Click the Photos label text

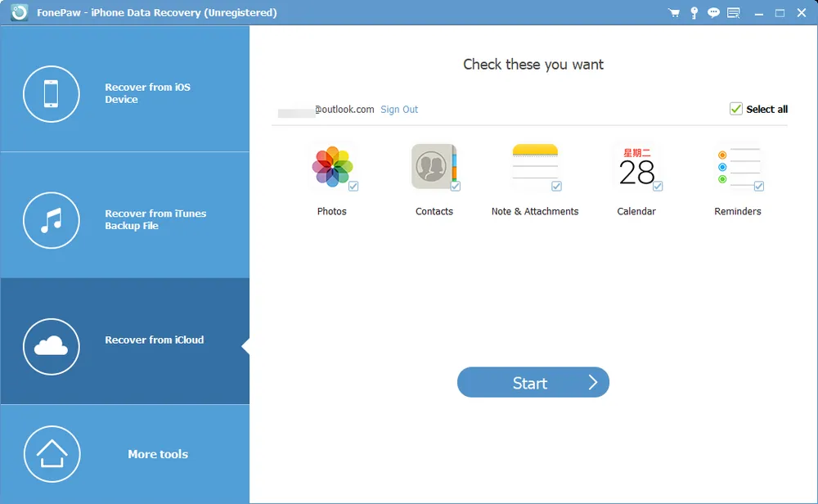pos(332,211)
